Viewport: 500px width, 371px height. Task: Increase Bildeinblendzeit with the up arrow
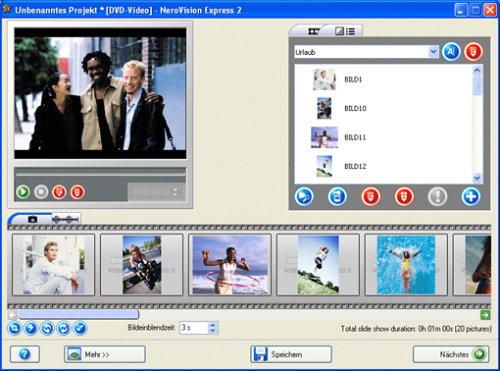(x=213, y=325)
